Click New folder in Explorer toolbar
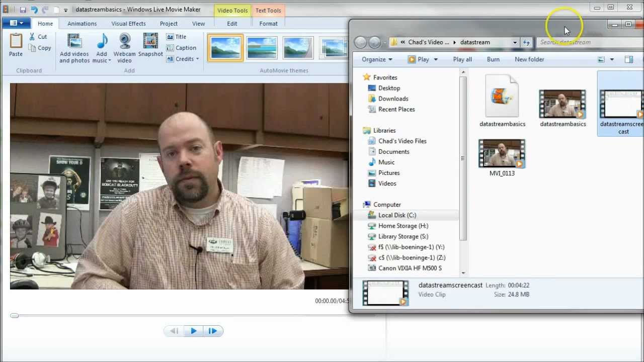 click(x=529, y=59)
